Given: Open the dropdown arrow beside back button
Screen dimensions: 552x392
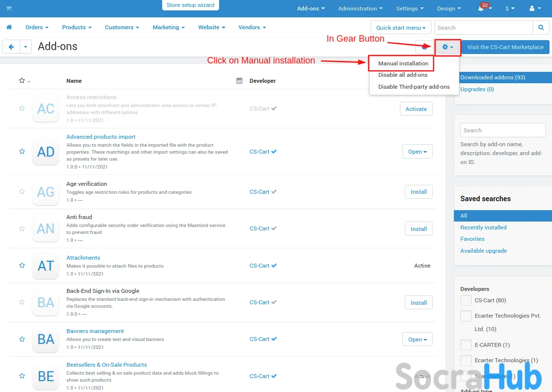Looking at the screenshot, I should tap(25, 47).
